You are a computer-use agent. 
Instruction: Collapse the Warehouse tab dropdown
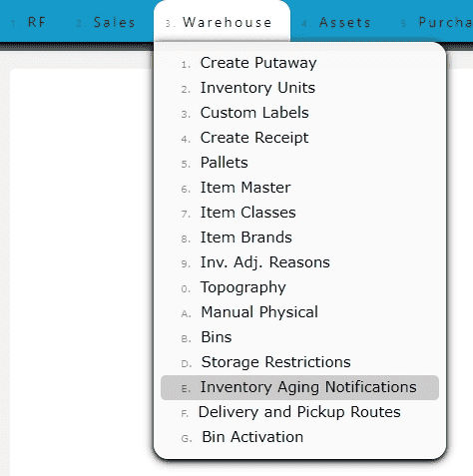[222, 21]
